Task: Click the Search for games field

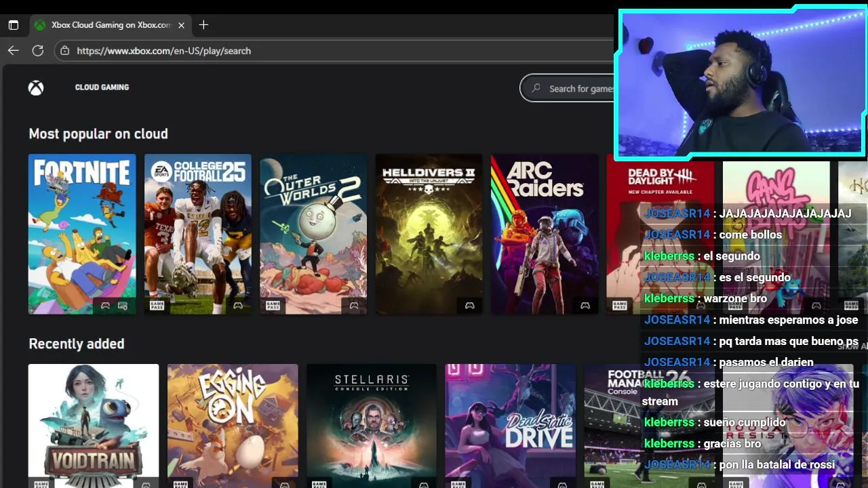Action: 568,88
